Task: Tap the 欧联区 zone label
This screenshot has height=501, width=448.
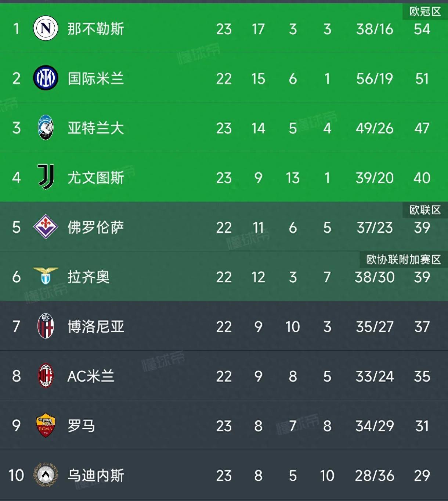Action: point(425,210)
